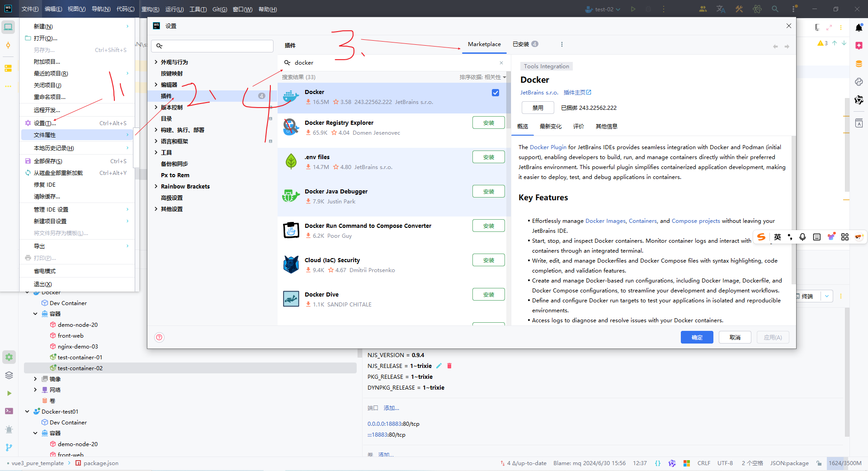
Task: Open the Run tool window icon
Action: [x=9, y=393]
